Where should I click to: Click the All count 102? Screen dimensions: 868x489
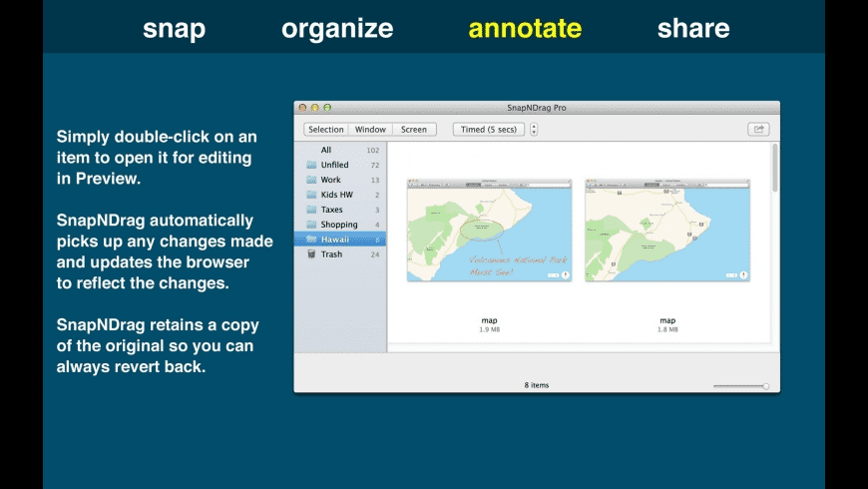tap(372, 150)
